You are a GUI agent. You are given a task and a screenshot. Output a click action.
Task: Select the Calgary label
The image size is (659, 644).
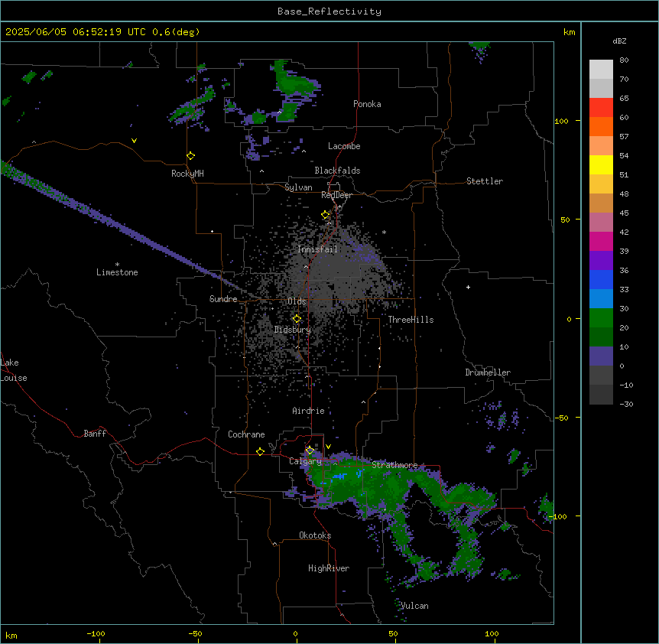point(305,461)
